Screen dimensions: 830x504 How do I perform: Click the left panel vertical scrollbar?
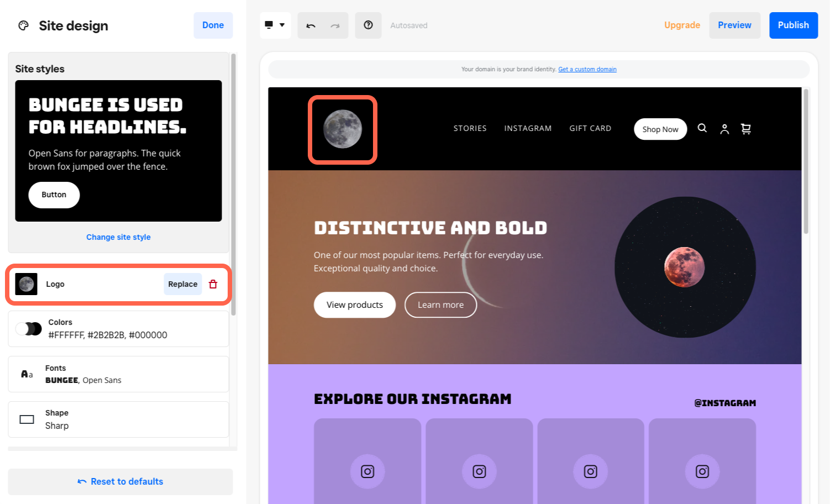[x=233, y=185]
